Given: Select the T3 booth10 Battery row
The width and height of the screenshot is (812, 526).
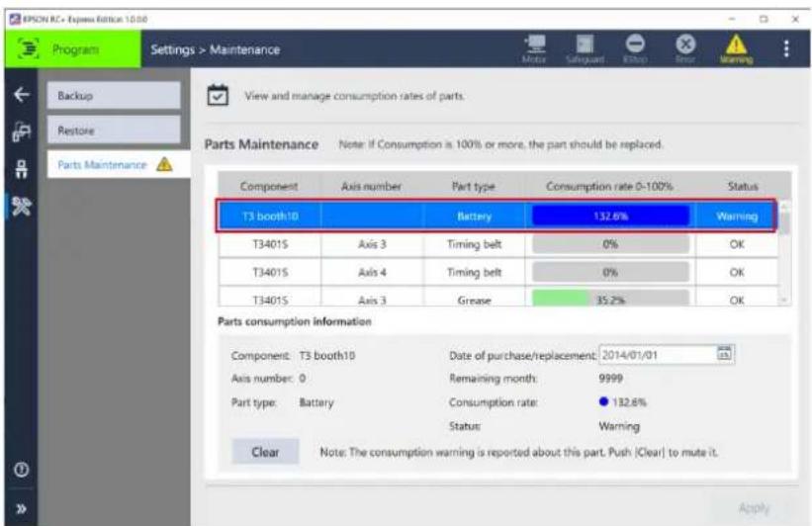Looking at the screenshot, I should tap(497, 216).
